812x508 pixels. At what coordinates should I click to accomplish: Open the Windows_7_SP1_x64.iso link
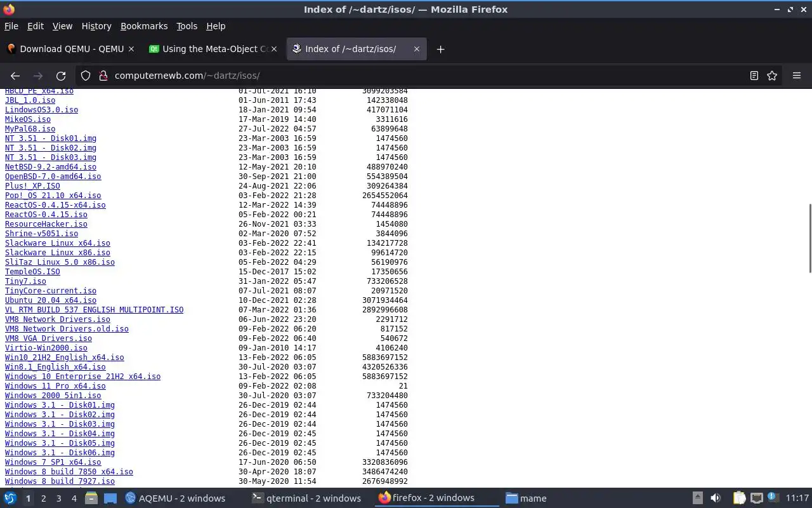click(x=53, y=462)
